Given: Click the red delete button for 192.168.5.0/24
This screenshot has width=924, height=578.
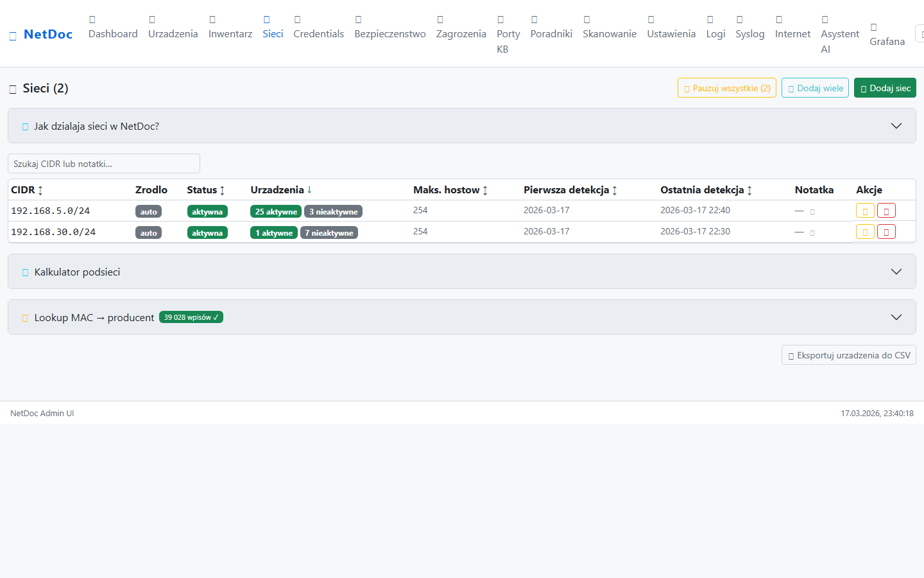Looking at the screenshot, I should point(886,211).
